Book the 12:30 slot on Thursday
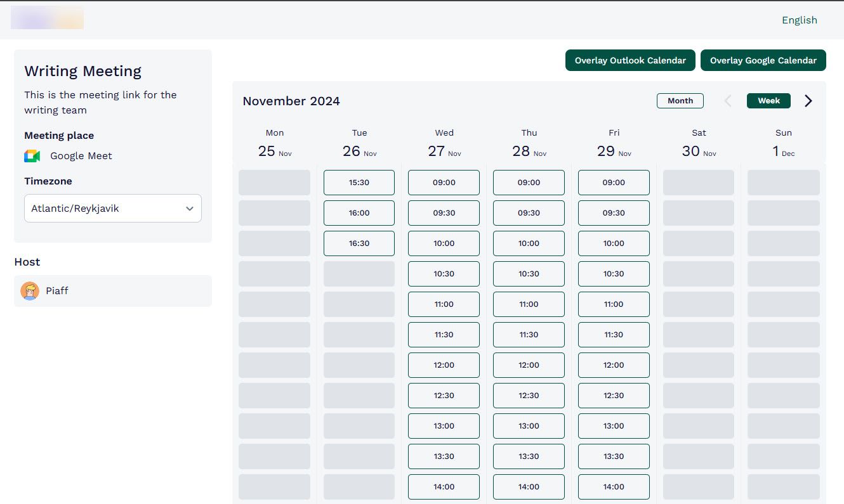The width and height of the screenshot is (844, 504). click(x=529, y=395)
